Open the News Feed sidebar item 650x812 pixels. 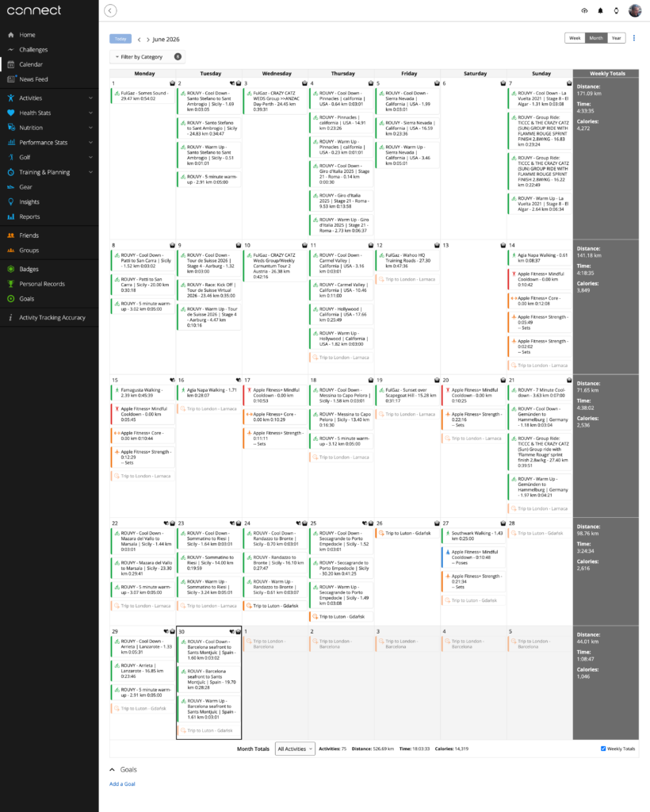click(x=33, y=79)
